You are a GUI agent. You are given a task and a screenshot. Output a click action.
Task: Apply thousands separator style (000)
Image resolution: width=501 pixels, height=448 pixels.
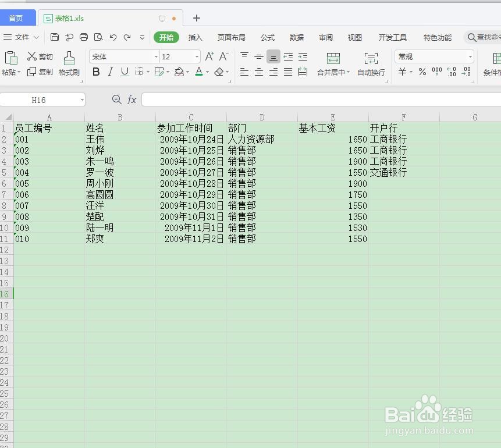point(437,71)
